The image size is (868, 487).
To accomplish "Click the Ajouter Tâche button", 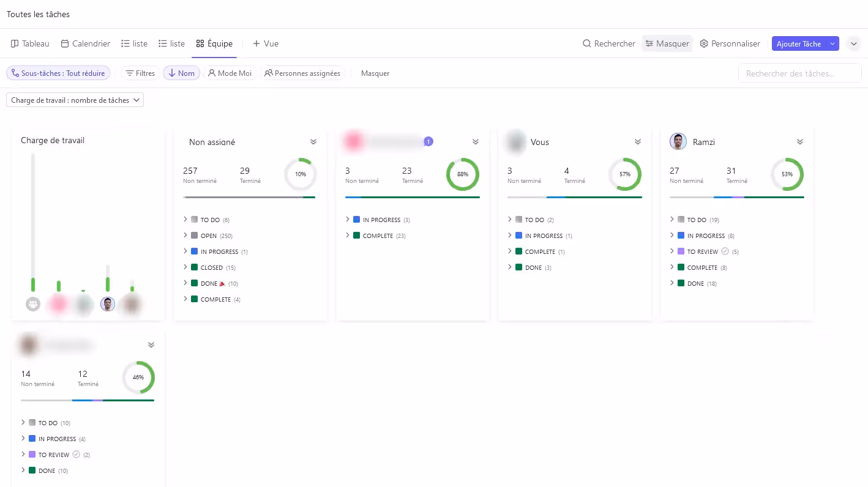I will (x=798, y=44).
